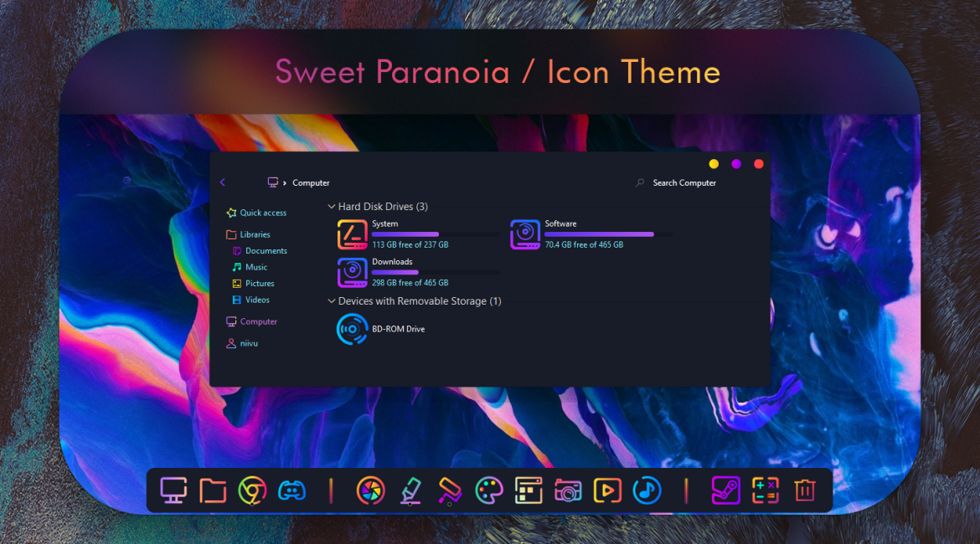The image size is (980, 544).
Task: Open the paint palette dock icon
Action: tap(488, 490)
